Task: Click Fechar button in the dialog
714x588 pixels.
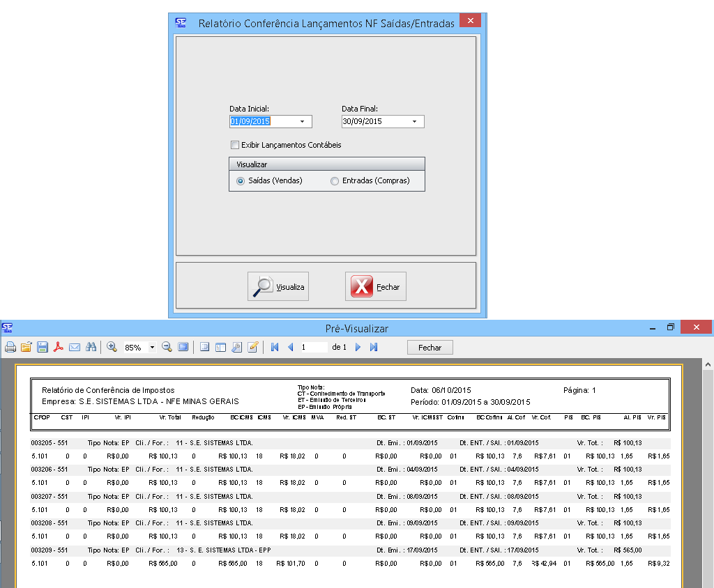Action: 376,286
